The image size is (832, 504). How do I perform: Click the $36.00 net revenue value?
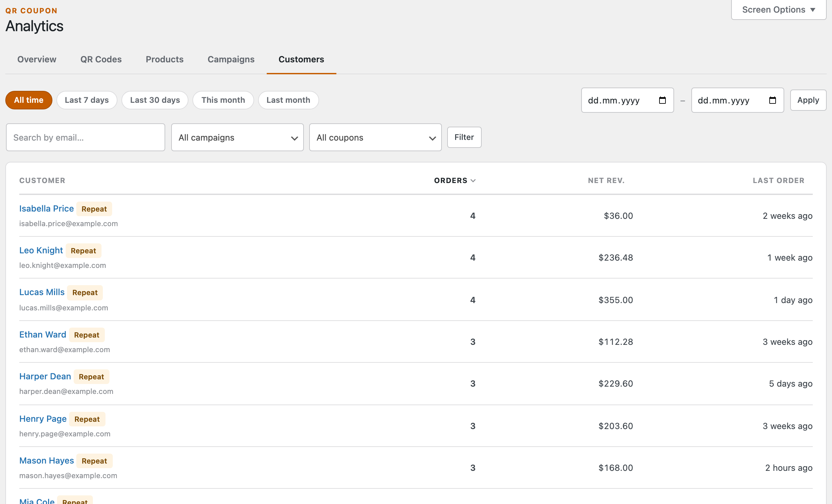[x=618, y=216]
